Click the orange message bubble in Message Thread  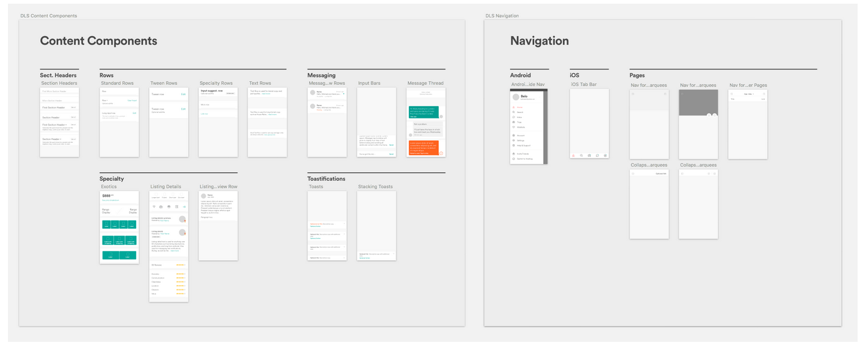pos(424,148)
